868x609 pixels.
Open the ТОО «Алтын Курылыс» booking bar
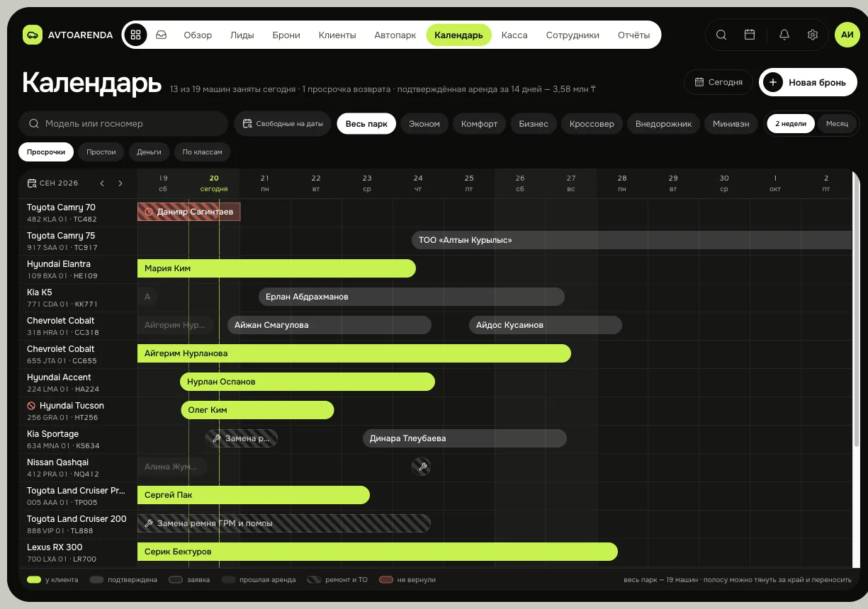(631, 240)
